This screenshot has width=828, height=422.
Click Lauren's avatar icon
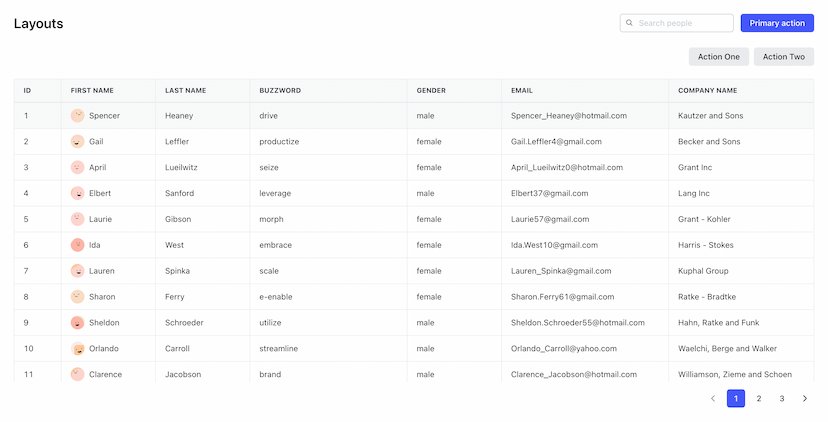click(x=78, y=271)
